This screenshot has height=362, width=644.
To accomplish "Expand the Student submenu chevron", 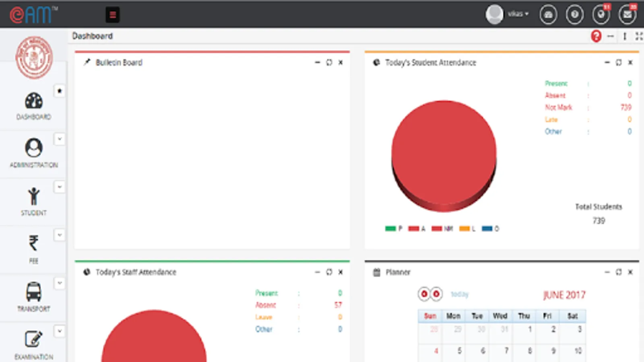I will (60, 187).
